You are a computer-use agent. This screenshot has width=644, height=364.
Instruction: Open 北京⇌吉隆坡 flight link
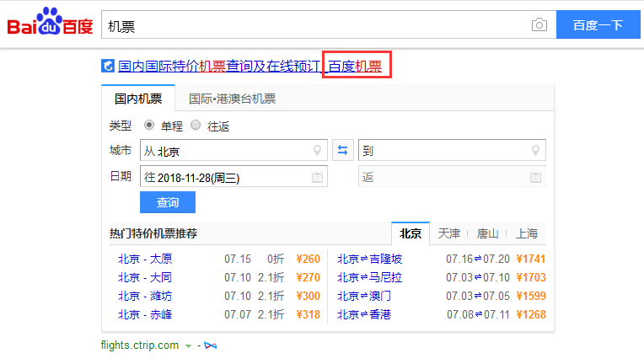click(x=370, y=259)
